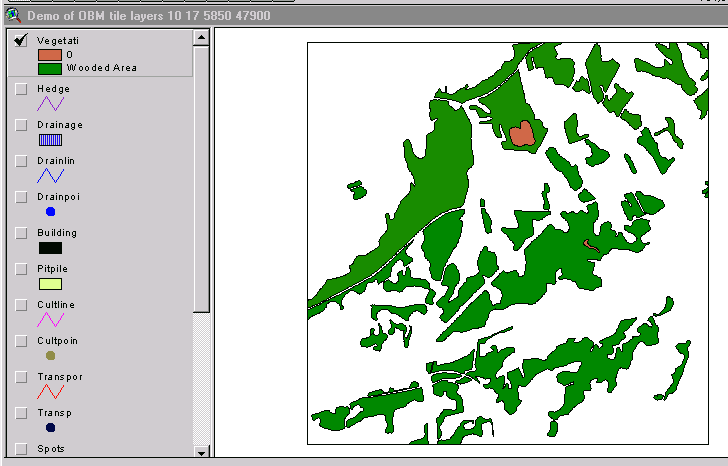The image size is (728, 466).
Task: Show the Building layer via checkbox
Action: pos(21,233)
